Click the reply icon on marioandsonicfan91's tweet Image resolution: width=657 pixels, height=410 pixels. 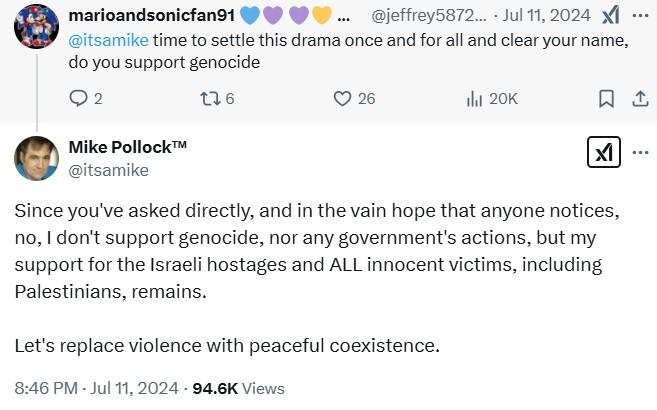pyautogui.click(x=78, y=99)
